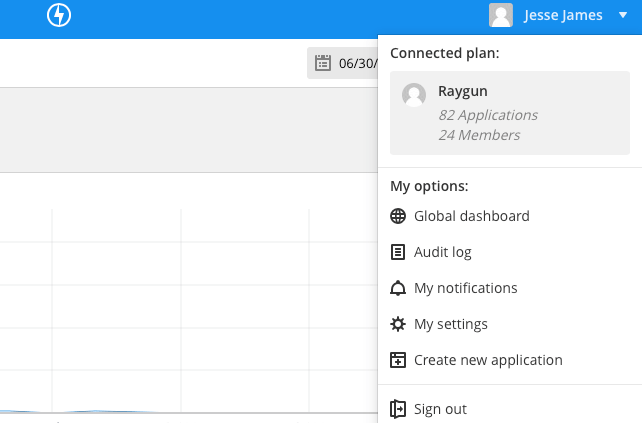Open Global dashboard menu option

click(x=510, y=216)
